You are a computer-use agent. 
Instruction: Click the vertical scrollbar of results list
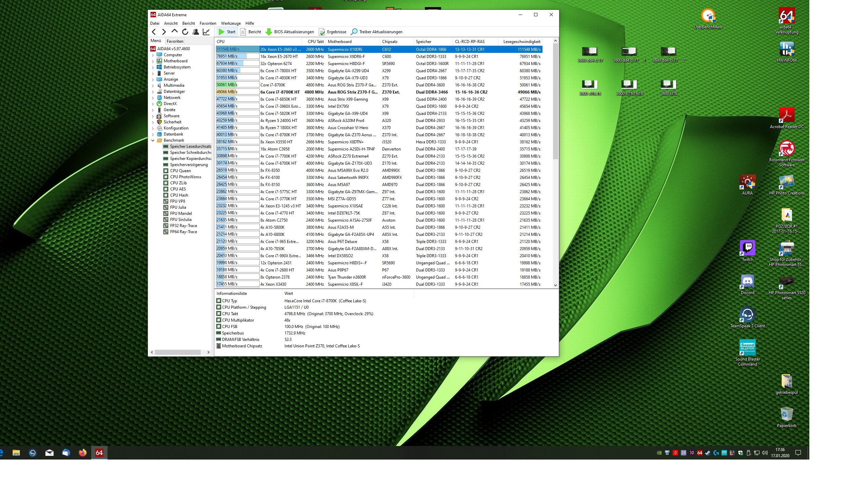tap(555, 102)
